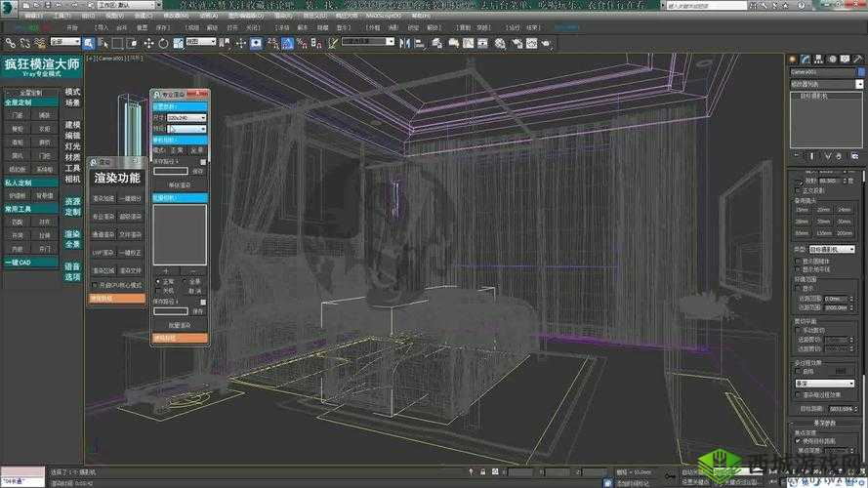This screenshot has height=488, width=868.
Task: Select lower 正常 radio in 专业渲染 dialog
Action: (x=158, y=282)
